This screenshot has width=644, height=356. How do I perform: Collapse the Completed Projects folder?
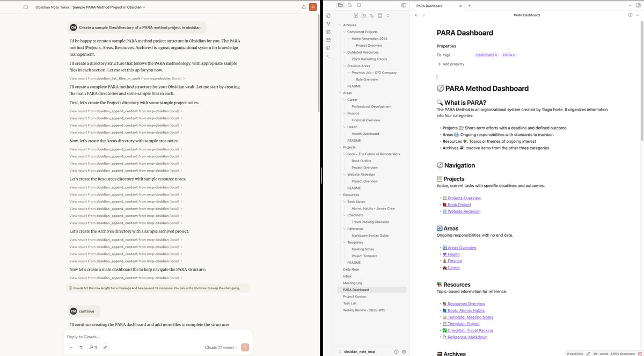[345, 32]
